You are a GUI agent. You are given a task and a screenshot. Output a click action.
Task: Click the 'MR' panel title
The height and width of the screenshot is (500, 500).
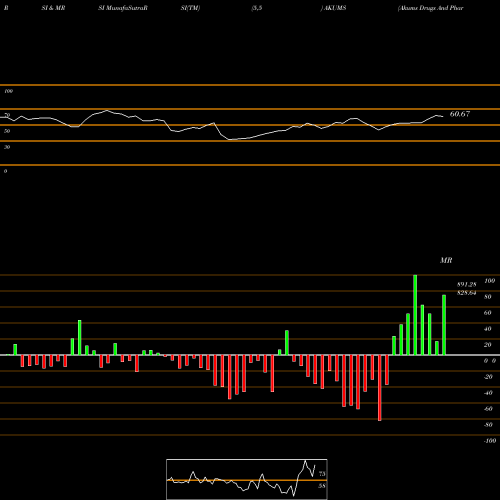[446, 260]
